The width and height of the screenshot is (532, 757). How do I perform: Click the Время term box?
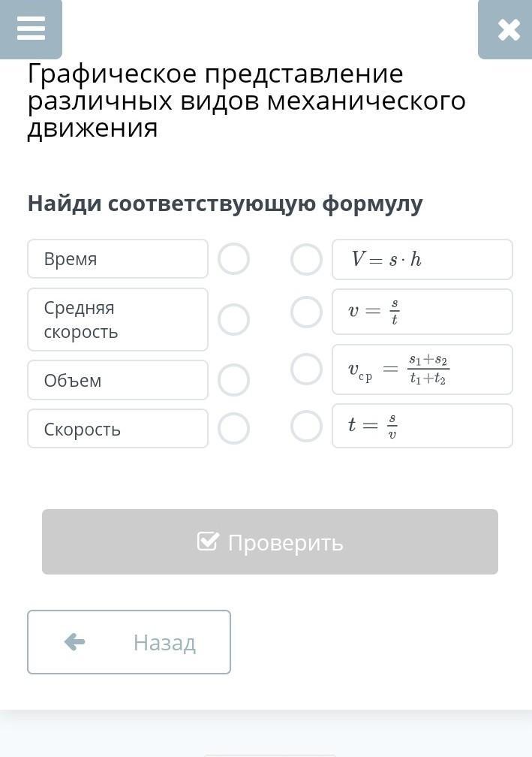tap(118, 259)
